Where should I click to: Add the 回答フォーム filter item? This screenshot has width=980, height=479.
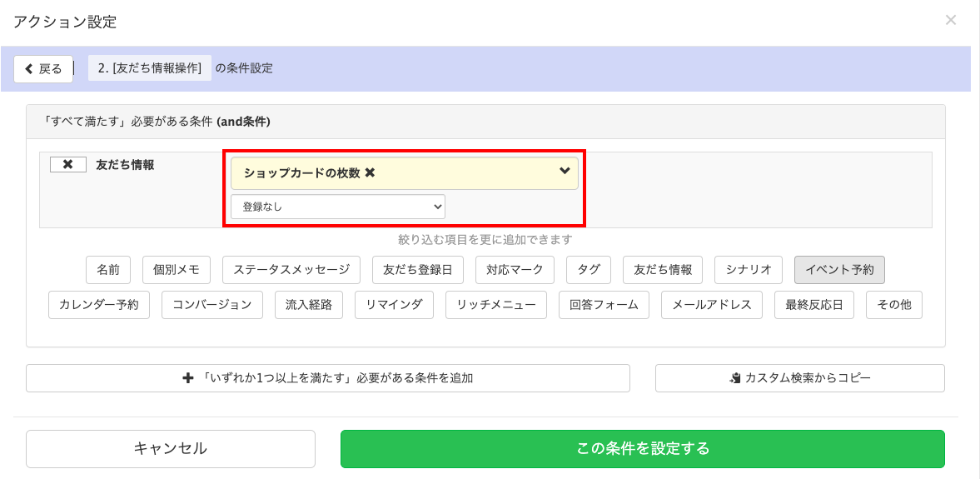(604, 305)
